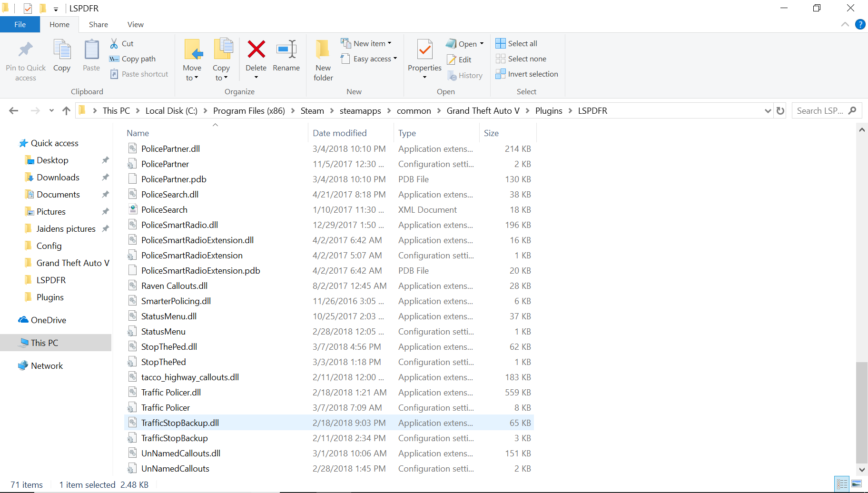Open the help question mark icon

click(x=860, y=24)
